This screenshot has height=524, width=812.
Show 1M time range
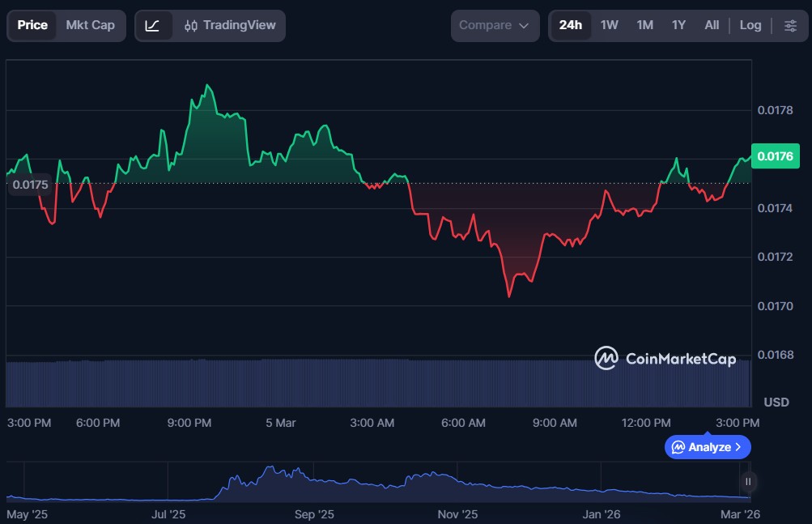pos(644,25)
